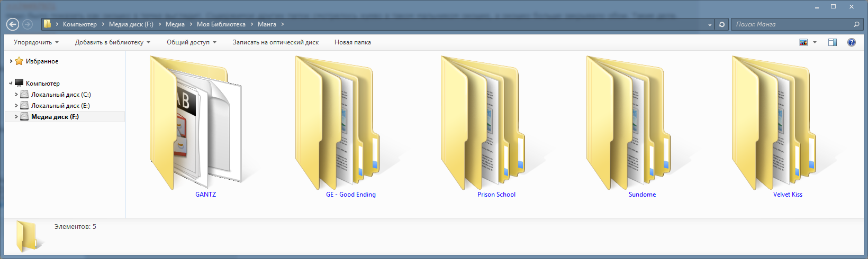The height and width of the screenshot is (259, 868).
Task: Click the Velvet Kiss name label
Action: point(788,195)
